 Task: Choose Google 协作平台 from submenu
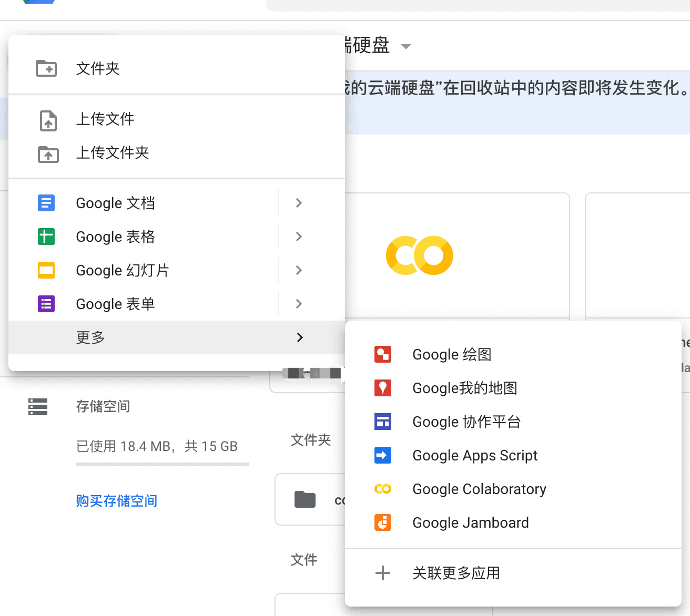point(513,422)
